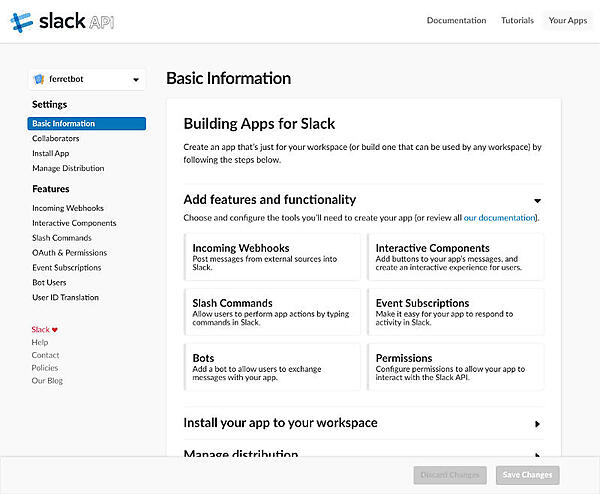Click the ferretbot app icon
The width and height of the screenshot is (600, 494).
tap(39, 80)
